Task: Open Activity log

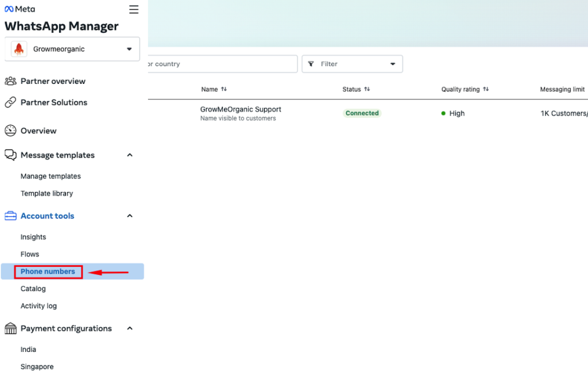Action: tap(38, 306)
